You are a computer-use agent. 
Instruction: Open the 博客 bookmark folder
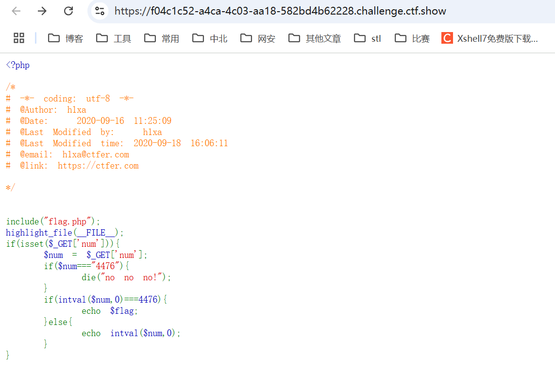66,38
